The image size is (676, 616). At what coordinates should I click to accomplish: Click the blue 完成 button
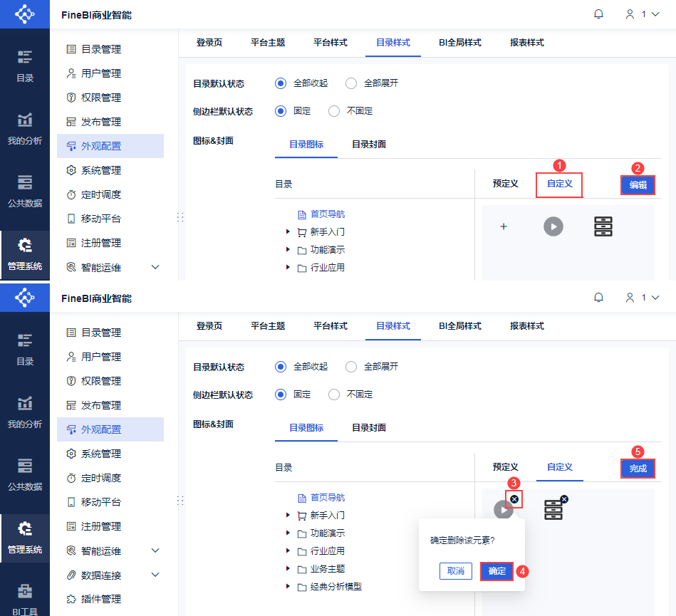638,469
